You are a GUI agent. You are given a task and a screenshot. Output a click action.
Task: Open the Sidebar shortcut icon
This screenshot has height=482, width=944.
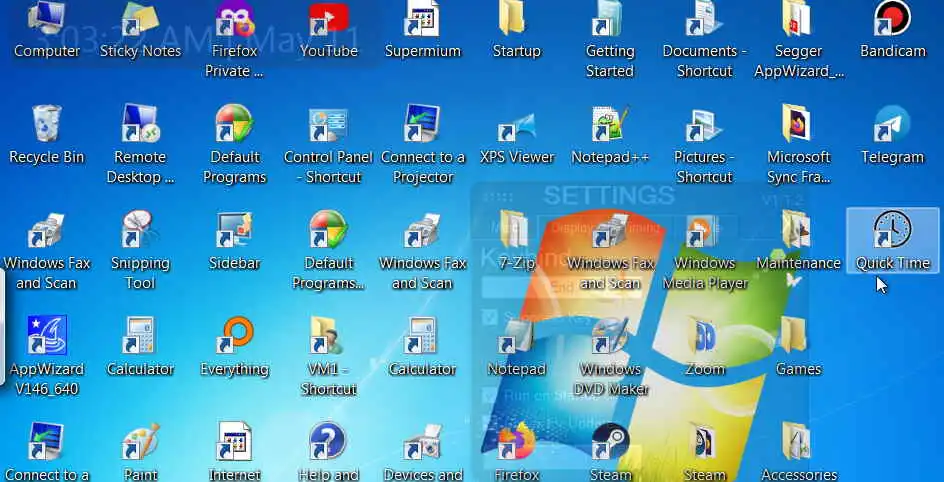tap(234, 230)
